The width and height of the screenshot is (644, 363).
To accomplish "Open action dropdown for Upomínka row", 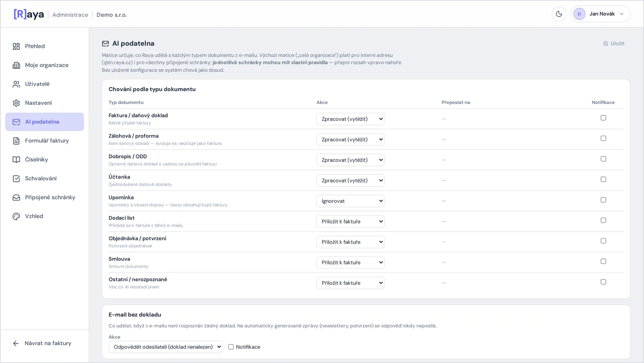I will click(350, 201).
